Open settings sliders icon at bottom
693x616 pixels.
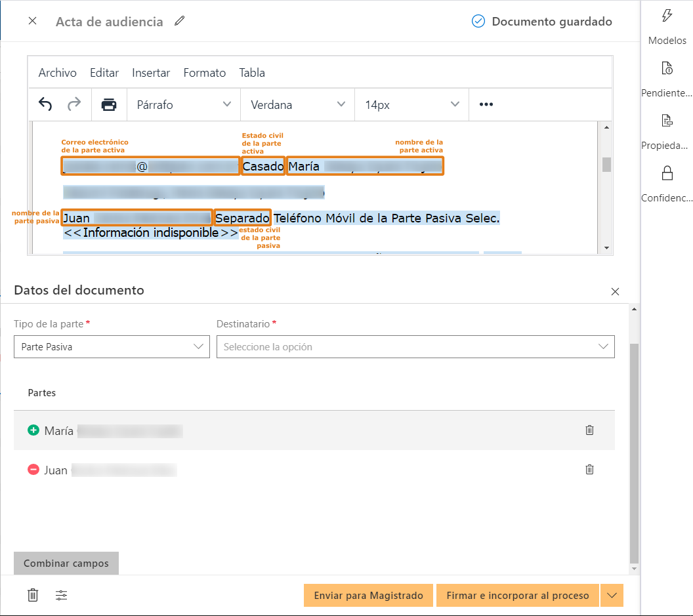pos(62,595)
